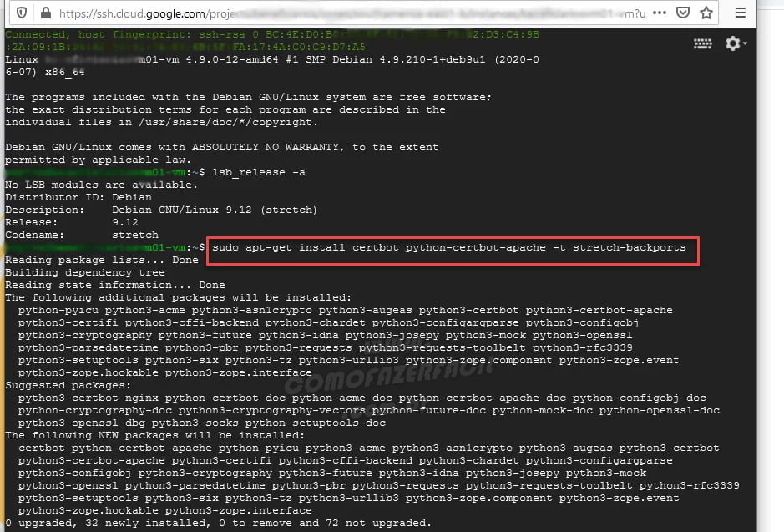Bookmark this page with the star
Viewport: 784px width, 532px height.
pyautogui.click(x=706, y=13)
